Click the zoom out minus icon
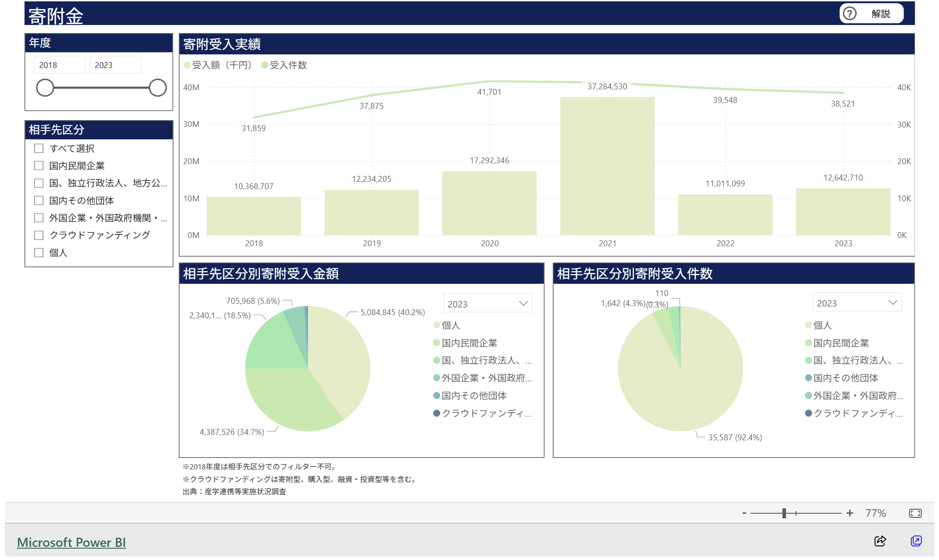This screenshot has height=560, width=939. [x=744, y=513]
